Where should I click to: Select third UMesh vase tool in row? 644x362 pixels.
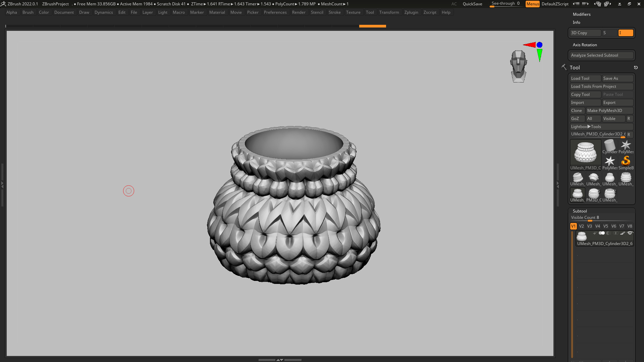pos(609,179)
